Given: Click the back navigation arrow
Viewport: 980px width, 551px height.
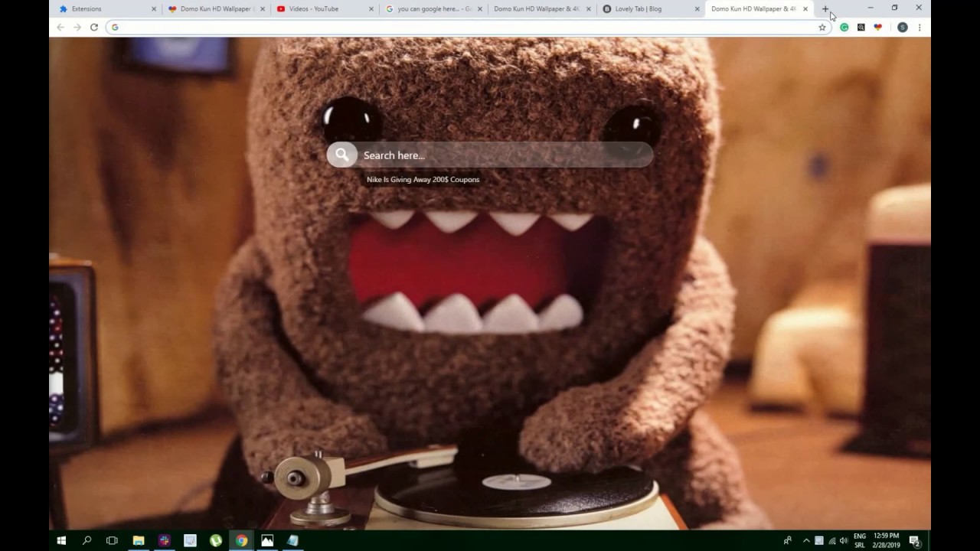Looking at the screenshot, I should point(60,27).
